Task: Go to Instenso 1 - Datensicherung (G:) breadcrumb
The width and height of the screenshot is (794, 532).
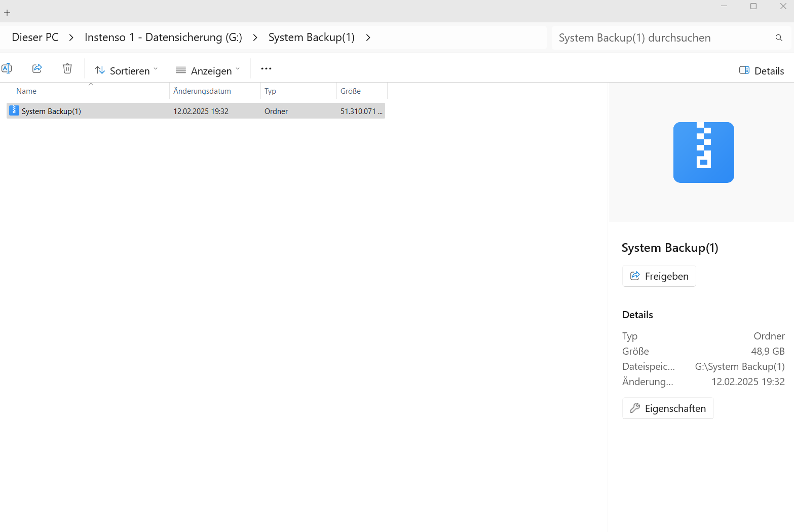Action: [163, 37]
